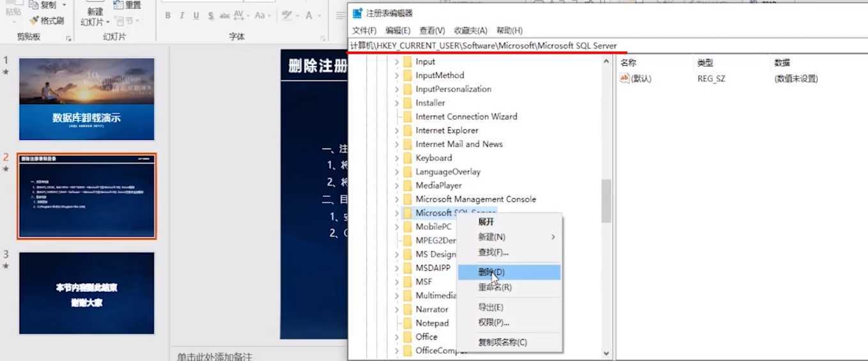This screenshot has height=361, width=868.
Task: Expand Internet Mail and News key
Action: click(396, 144)
